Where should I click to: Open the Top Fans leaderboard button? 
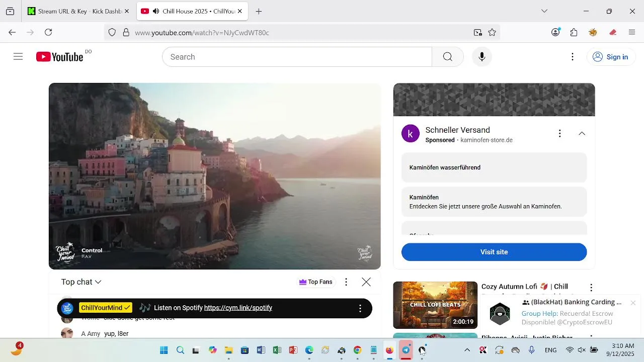point(315,282)
